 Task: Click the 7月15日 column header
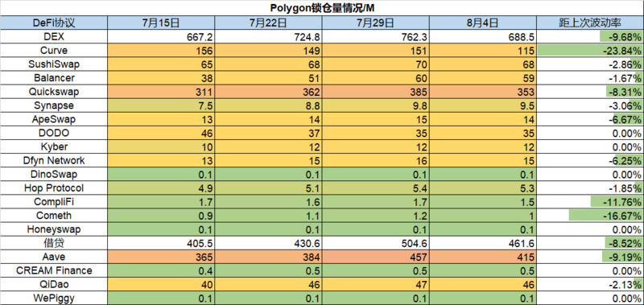pyautogui.click(x=160, y=23)
